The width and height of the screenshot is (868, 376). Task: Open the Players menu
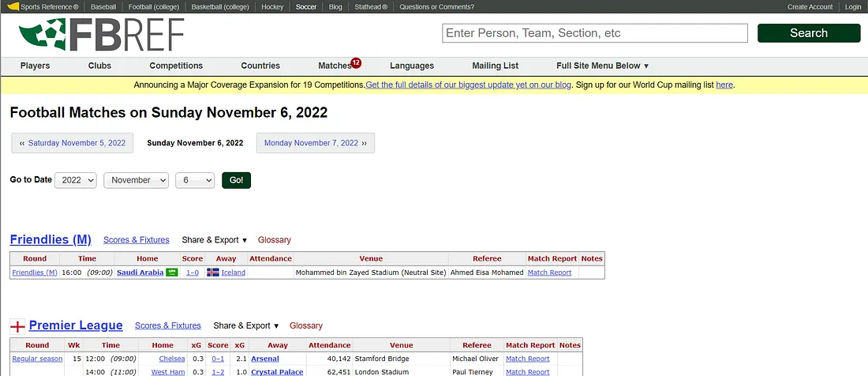(x=35, y=66)
